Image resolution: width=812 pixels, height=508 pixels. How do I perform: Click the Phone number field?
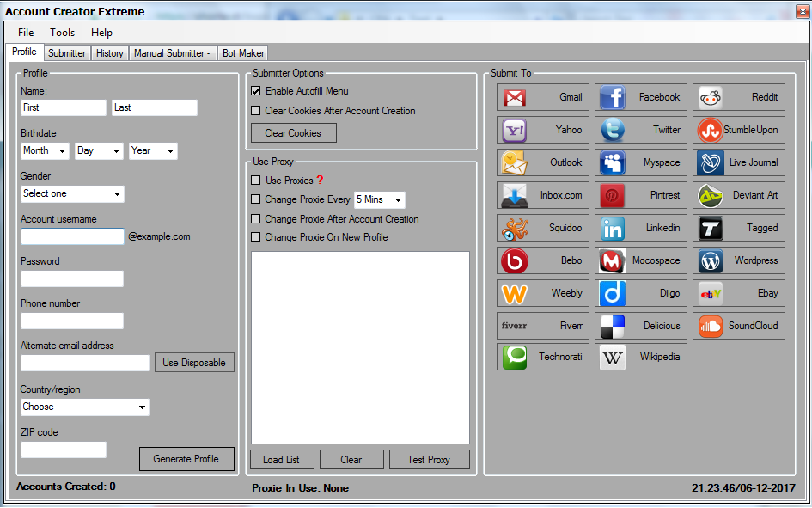pos(72,321)
